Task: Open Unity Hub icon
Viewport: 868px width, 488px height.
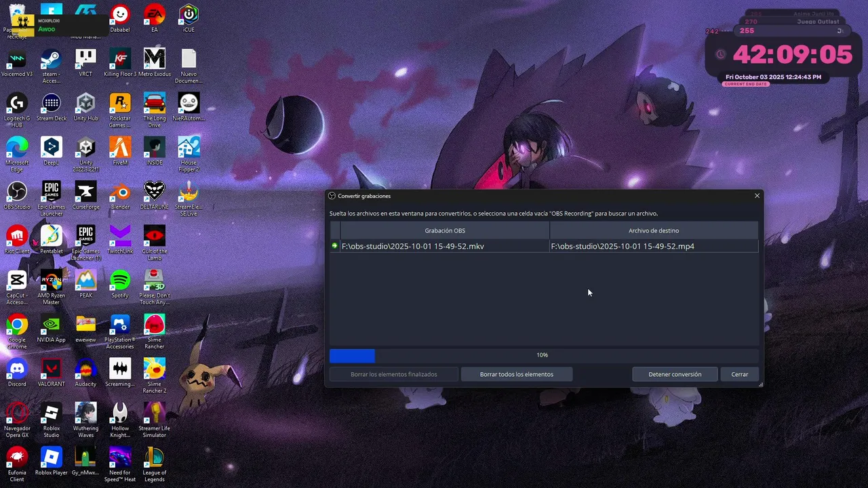Action: tap(85, 107)
